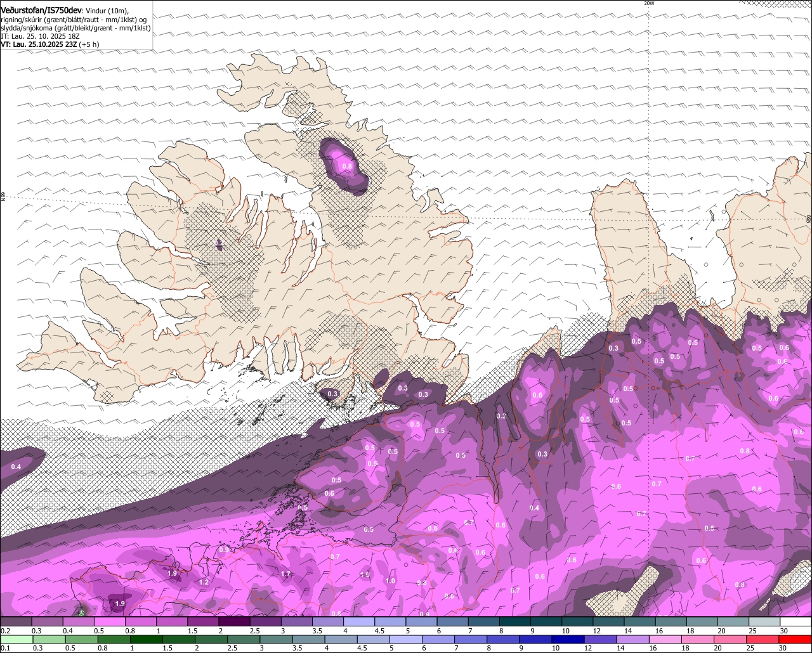Click the title Veðurstofan/IS750dev

41,11
